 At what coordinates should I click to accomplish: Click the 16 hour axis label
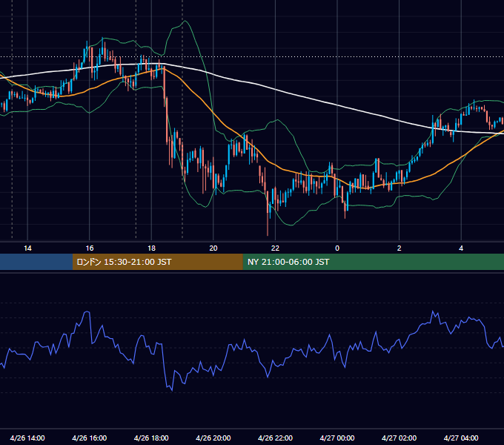pyautogui.click(x=90, y=248)
